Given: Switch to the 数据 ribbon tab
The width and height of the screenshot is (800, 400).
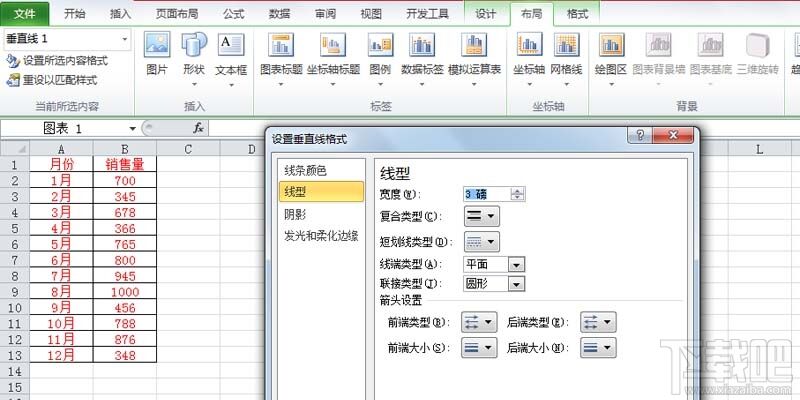Looking at the screenshot, I should (x=280, y=14).
